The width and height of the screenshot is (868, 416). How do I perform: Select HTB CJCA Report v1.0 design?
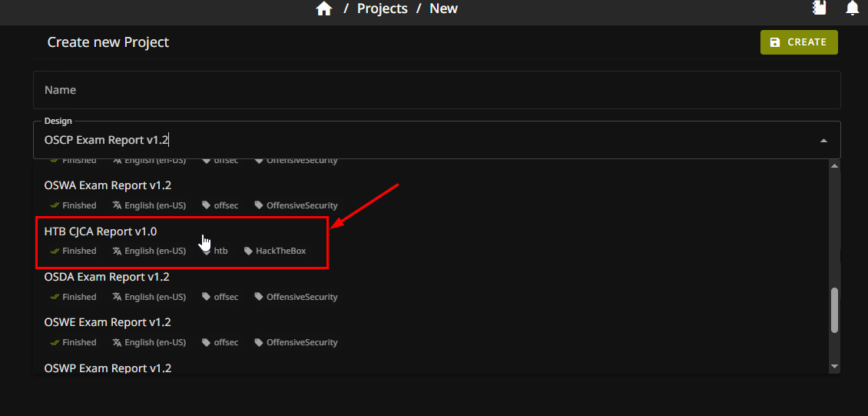[431, 241]
